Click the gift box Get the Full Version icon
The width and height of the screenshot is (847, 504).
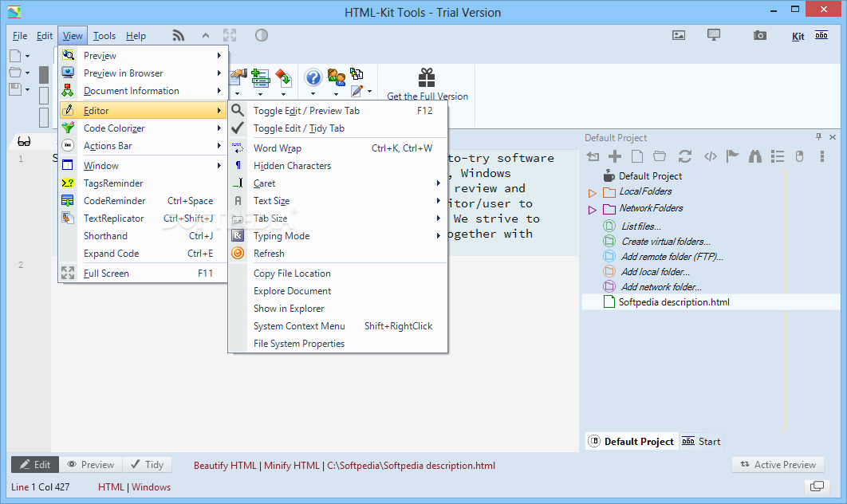coord(427,78)
